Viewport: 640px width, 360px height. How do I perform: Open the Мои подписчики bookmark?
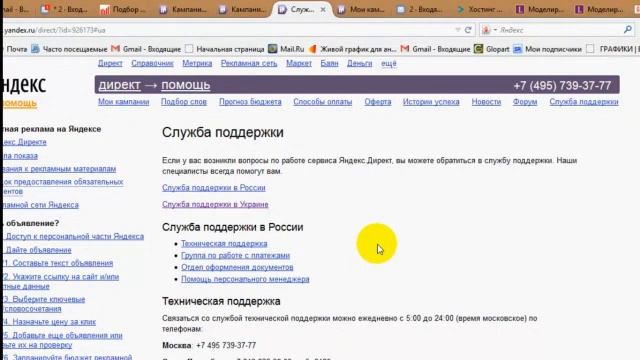[x=547, y=49]
